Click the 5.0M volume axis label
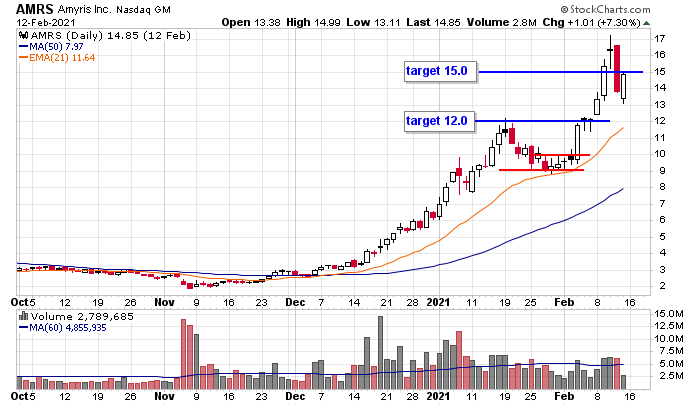Screen dimensions: 700x405 [x=671, y=363]
